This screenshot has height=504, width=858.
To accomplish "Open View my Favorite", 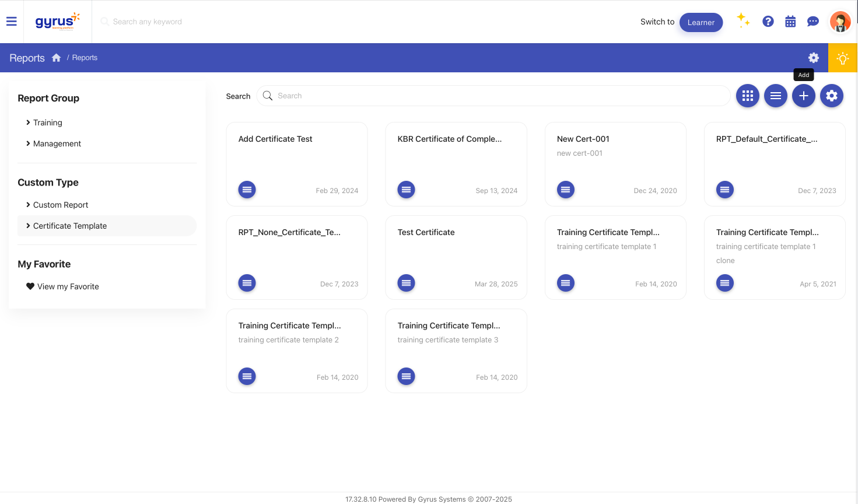I will [68, 286].
